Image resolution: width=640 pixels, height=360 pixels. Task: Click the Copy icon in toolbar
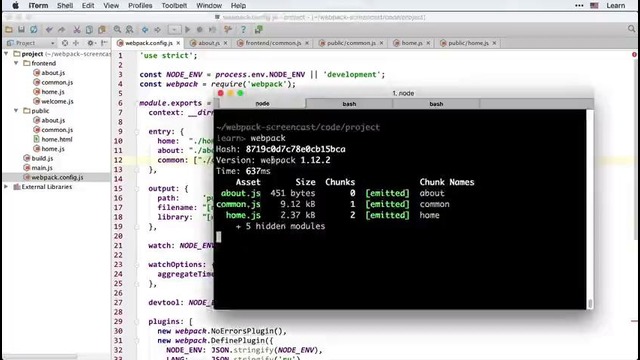coord(89,29)
